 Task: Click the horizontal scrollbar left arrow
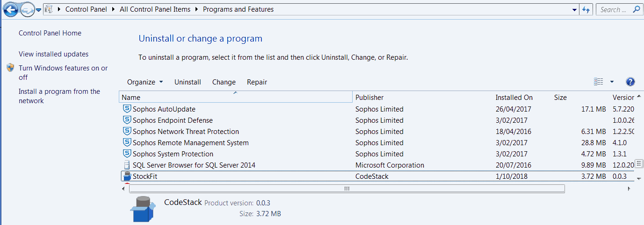[x=124, y=189]
